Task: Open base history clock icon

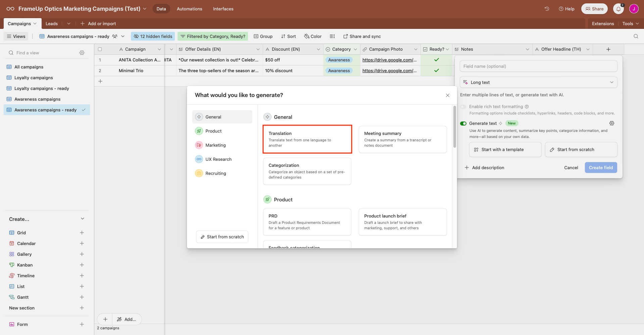Action: click(x=547, y=9)
